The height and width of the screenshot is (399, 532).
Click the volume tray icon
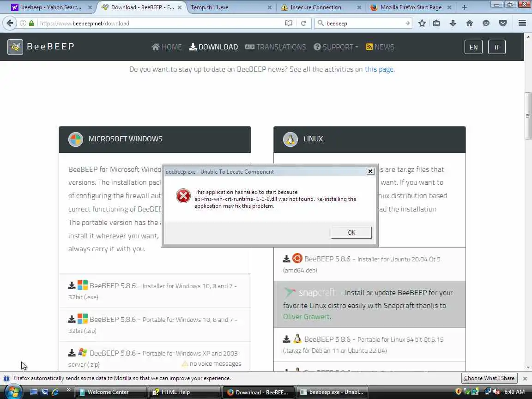496,392
